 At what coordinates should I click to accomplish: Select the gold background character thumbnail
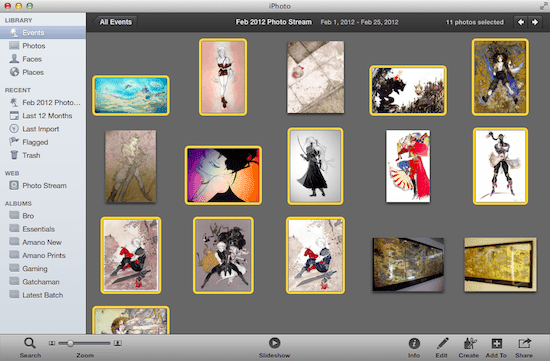[500, 77]
